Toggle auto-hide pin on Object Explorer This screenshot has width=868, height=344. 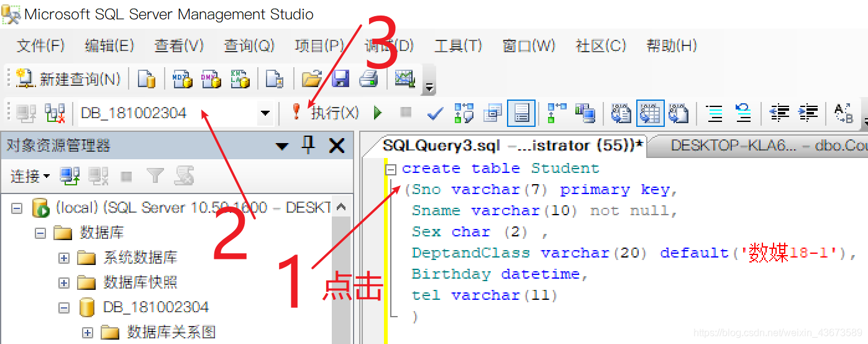[308, 146]
